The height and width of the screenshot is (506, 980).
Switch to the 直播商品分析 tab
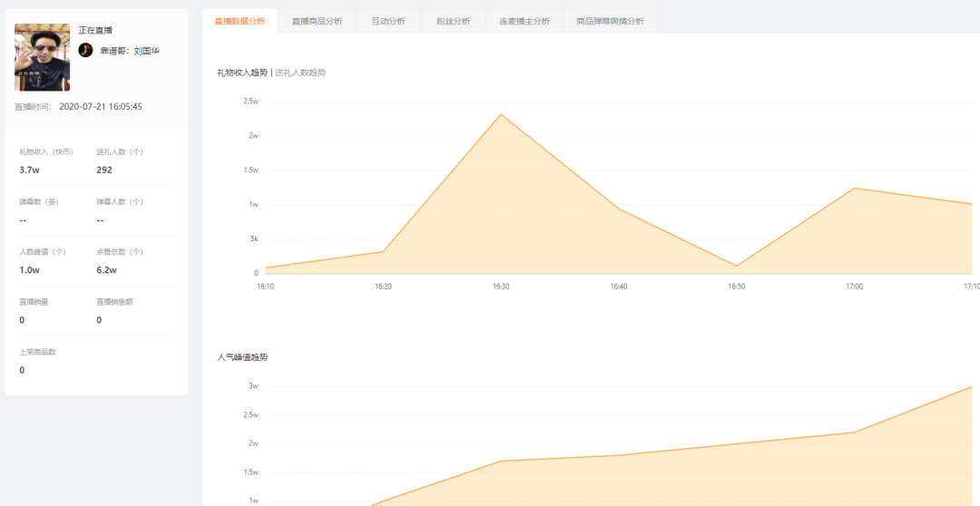coord(317,21)
